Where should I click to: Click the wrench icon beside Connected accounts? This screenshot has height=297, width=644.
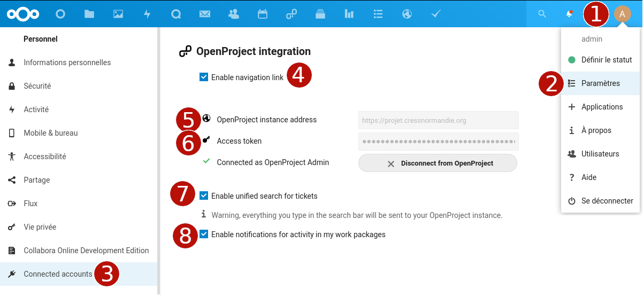tap(12, 274)
